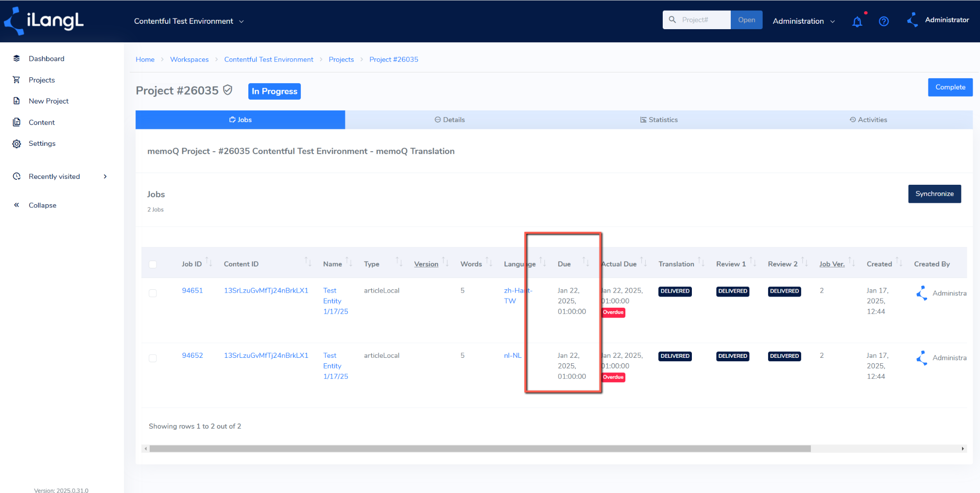Toggle the select-all jobs checkbox
This screenshot has width=980, height=493.
pos(153,264)
